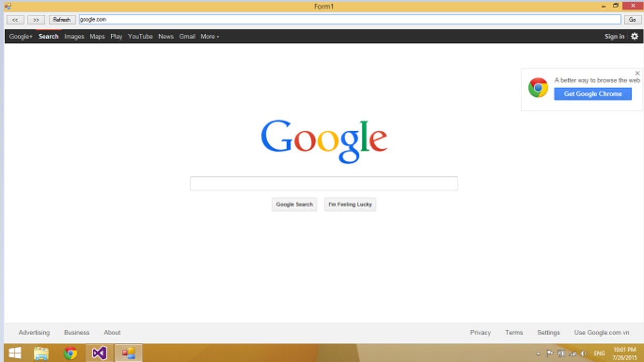
Task: Click the Use Google.com.vn link
Action: [x=602, y=332]
